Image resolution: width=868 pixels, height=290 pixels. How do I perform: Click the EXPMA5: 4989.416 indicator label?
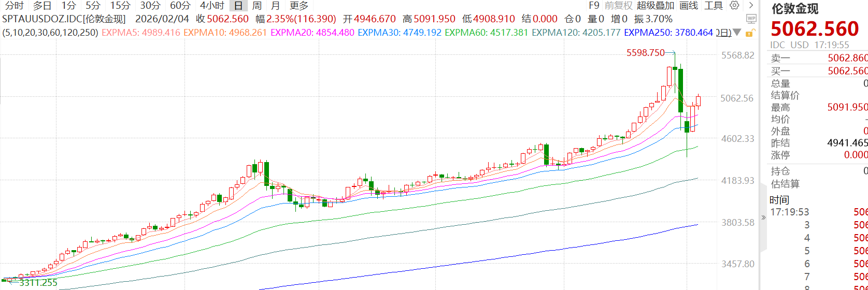tap(141, 33)
